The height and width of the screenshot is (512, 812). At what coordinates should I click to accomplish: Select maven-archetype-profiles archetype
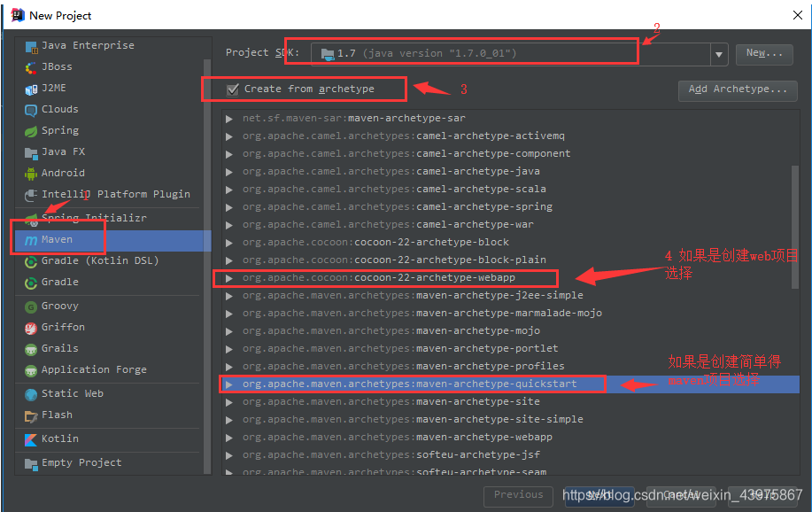404,367
